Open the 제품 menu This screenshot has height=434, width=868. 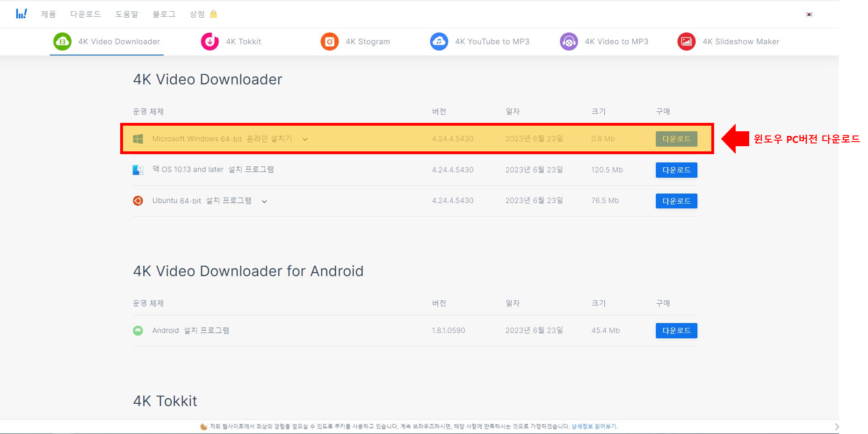[49, 14]
